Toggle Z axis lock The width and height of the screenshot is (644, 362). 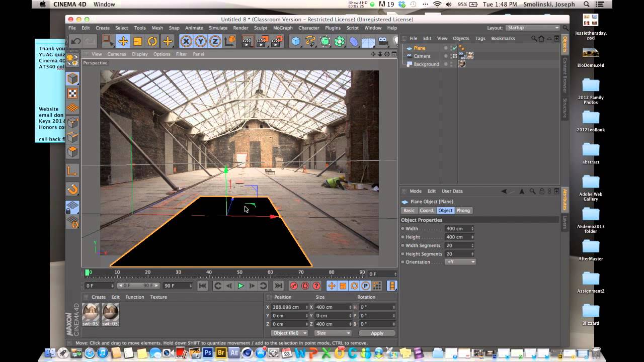click(215, 41)
